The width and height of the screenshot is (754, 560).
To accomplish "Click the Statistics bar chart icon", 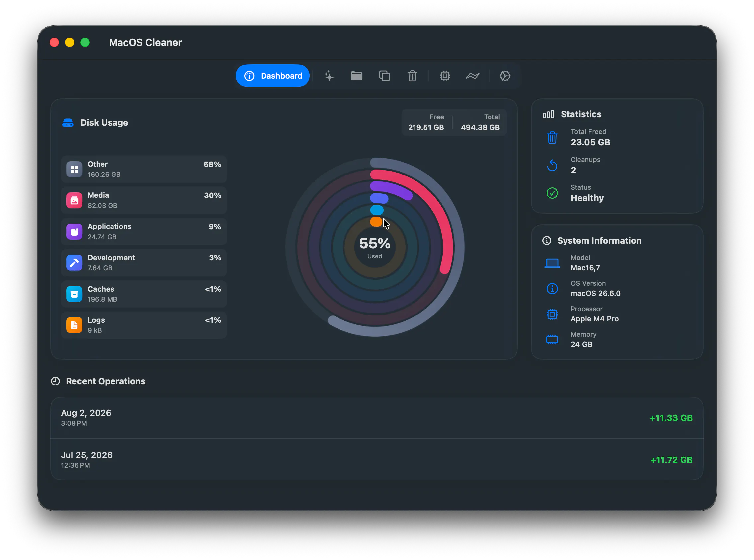I will click(548, 114).
